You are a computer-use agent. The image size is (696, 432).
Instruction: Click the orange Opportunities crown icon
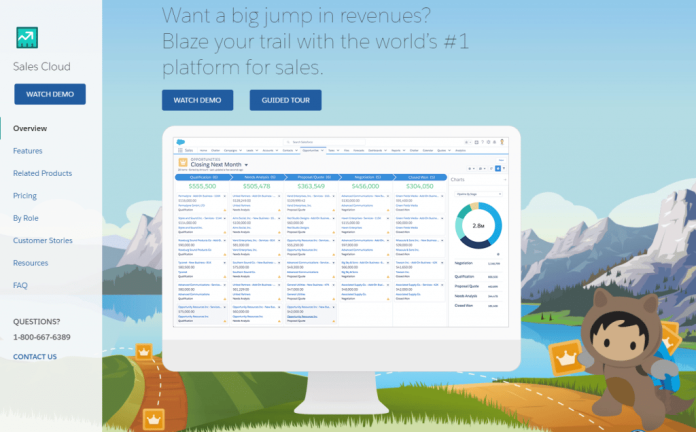183,163
